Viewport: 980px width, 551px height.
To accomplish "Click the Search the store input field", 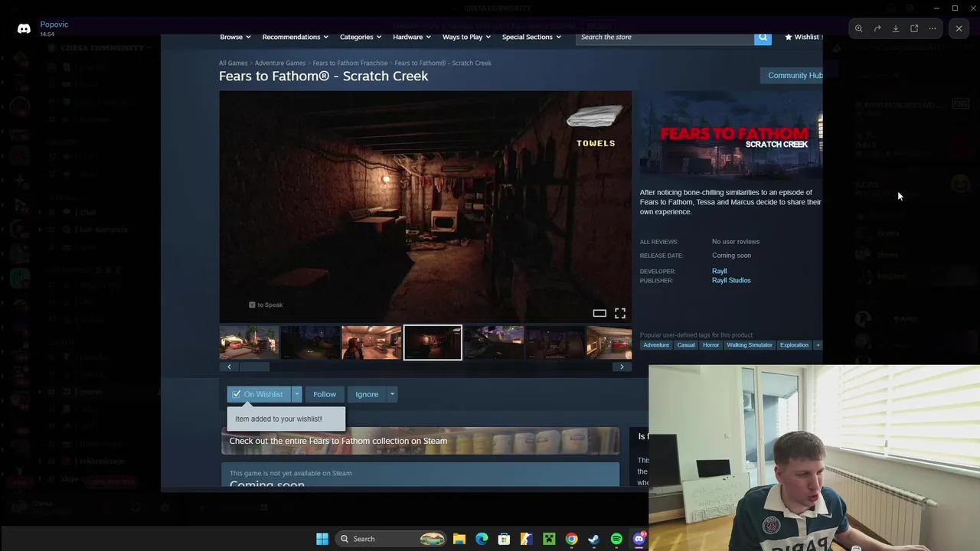I will 665,37.
